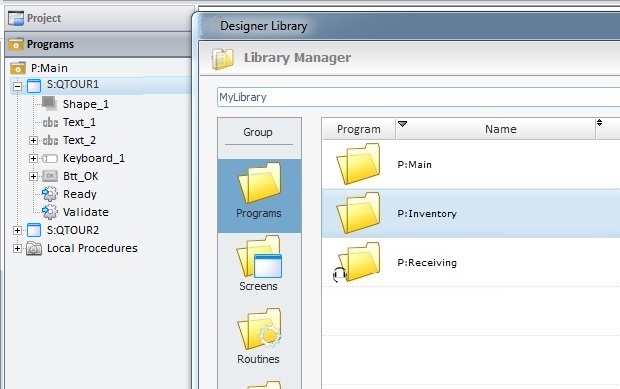Expand the Btt_OK tree node
This screenshot has height=389, width=620.
[x=33, y=176]
